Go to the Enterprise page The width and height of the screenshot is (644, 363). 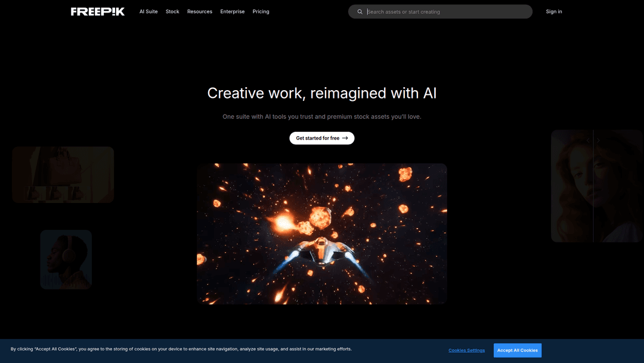[232, 11]
